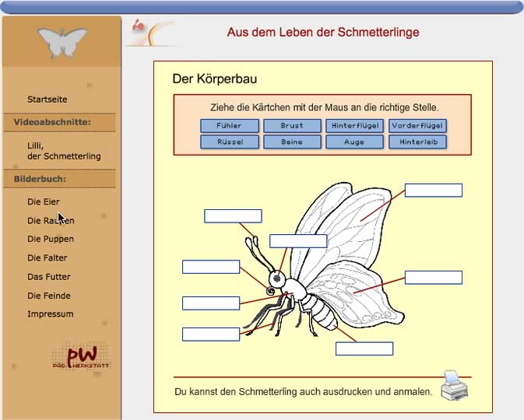
Task: Select the Auge card
Action: coord(354,142)
